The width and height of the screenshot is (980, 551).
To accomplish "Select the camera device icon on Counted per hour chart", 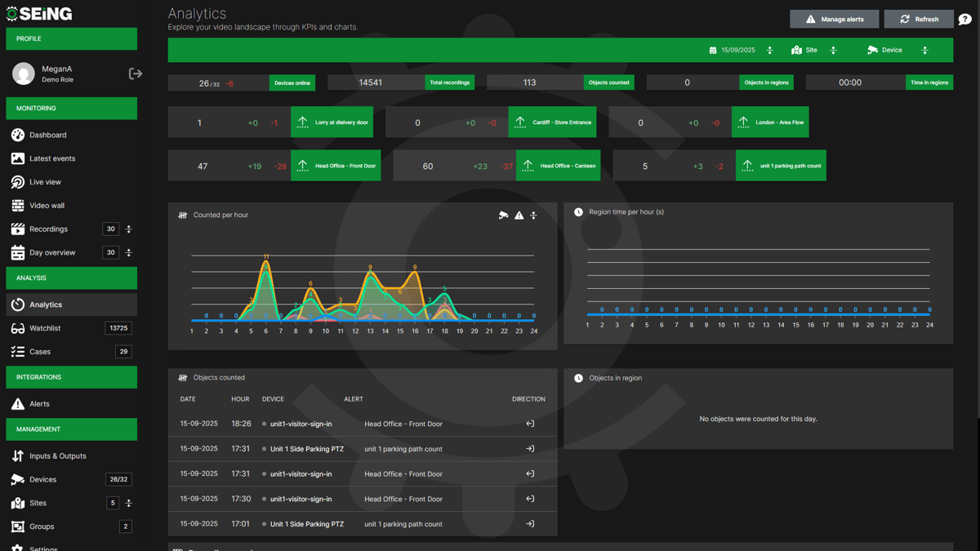I will (x=504, y=215).
